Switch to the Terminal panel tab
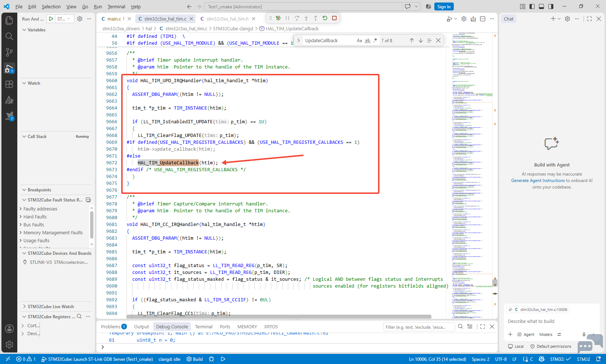 [204, 327]
